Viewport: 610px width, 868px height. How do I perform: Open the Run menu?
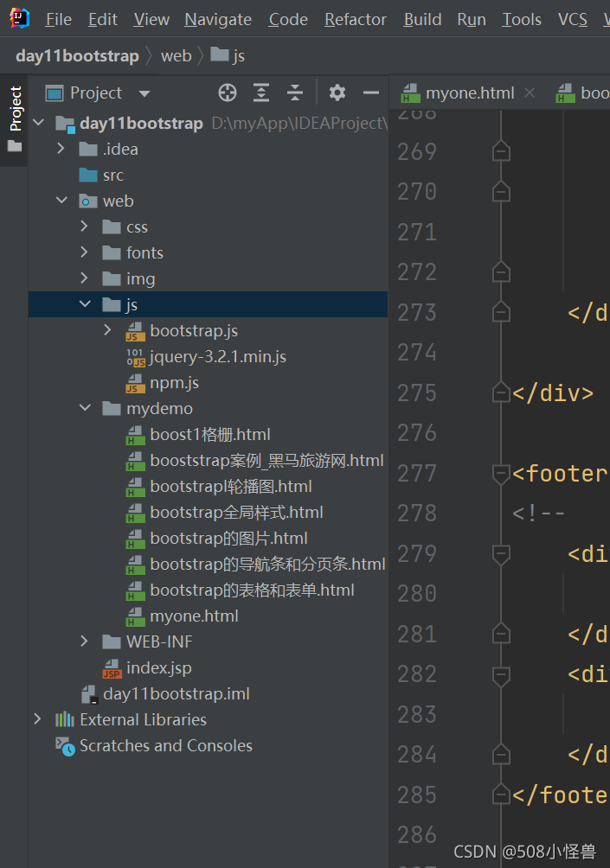(472, 19)
